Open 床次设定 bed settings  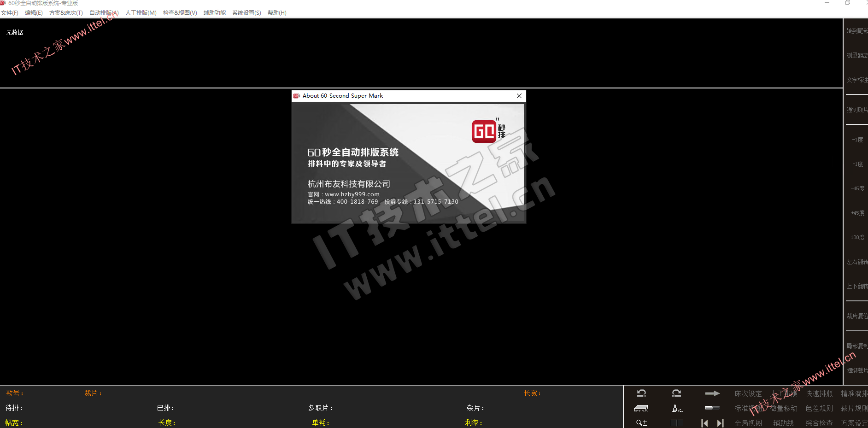(x=748, y=393)
